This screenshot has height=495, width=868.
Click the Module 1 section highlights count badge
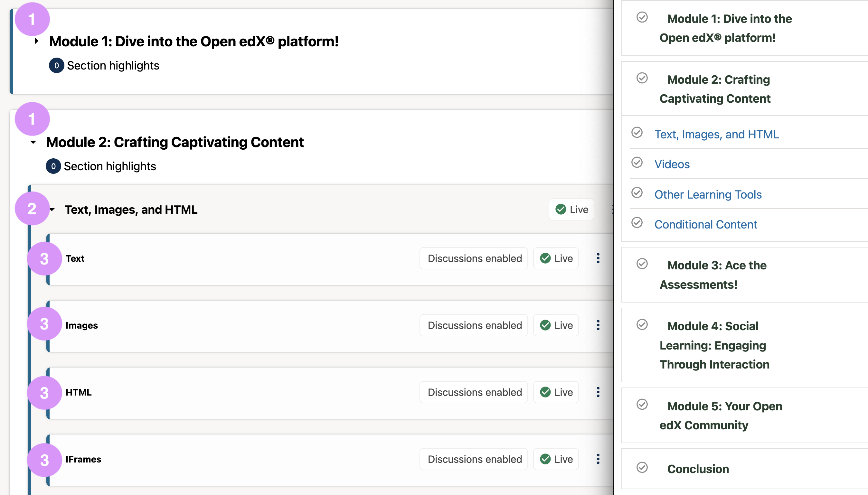pyautogui.click(x=56, y=66)
